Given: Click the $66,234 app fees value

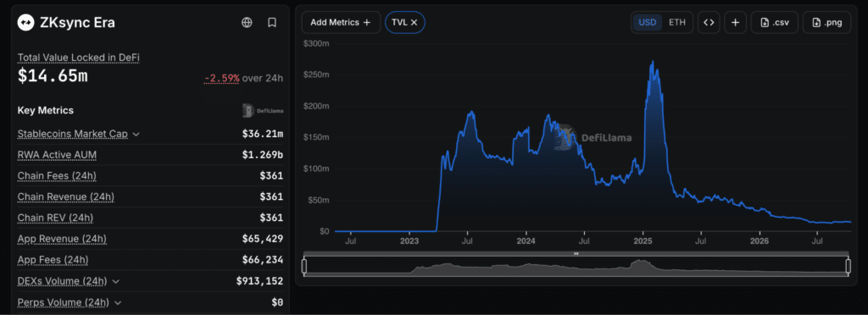Looking at the screenshot, I should pyautogui.click(x=263, y=260).
